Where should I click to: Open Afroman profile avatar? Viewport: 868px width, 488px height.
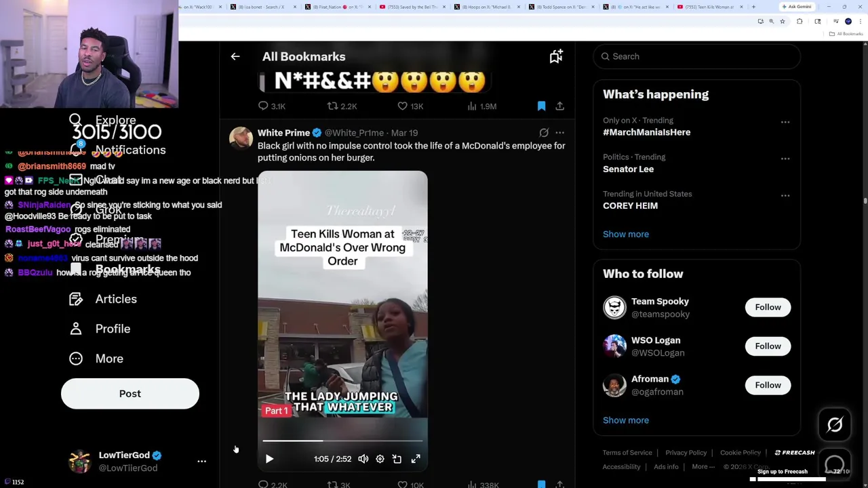[x=614, y=385]
